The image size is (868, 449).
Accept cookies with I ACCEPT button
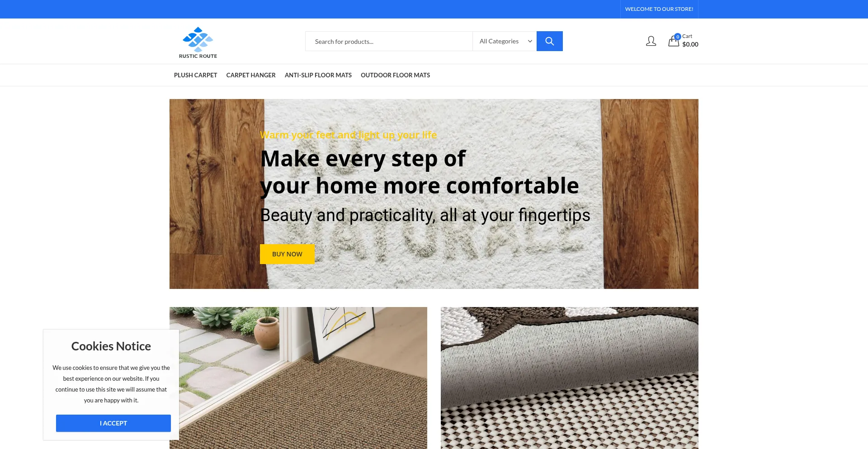pos(113,423)
